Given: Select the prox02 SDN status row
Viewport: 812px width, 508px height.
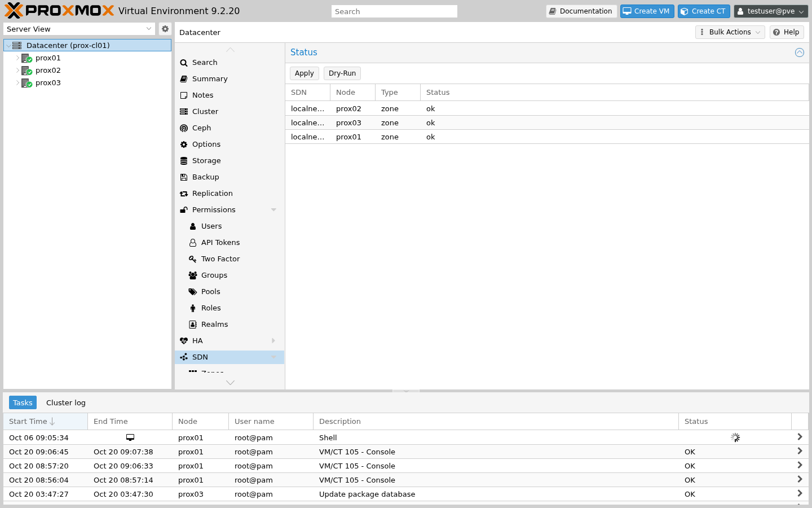Looking at the screenshot, I should pos(547,109).
